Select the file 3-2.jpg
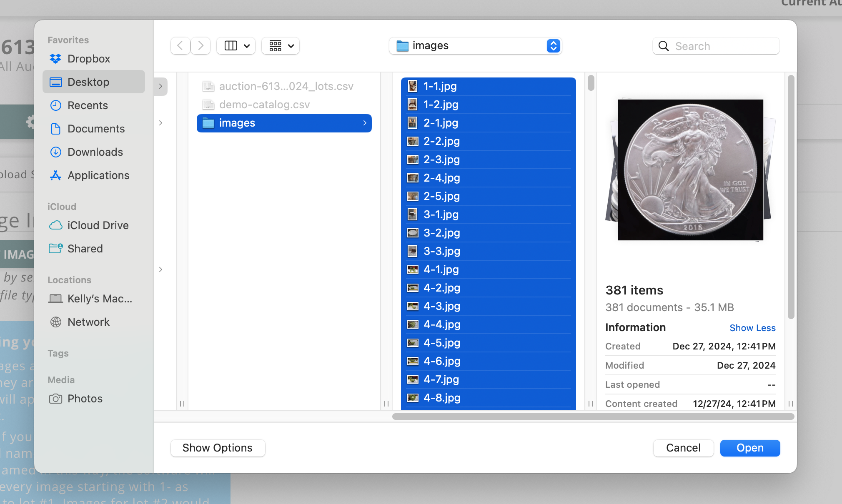The width and height of the screenshot is (842, 504). tap(441, 233)
